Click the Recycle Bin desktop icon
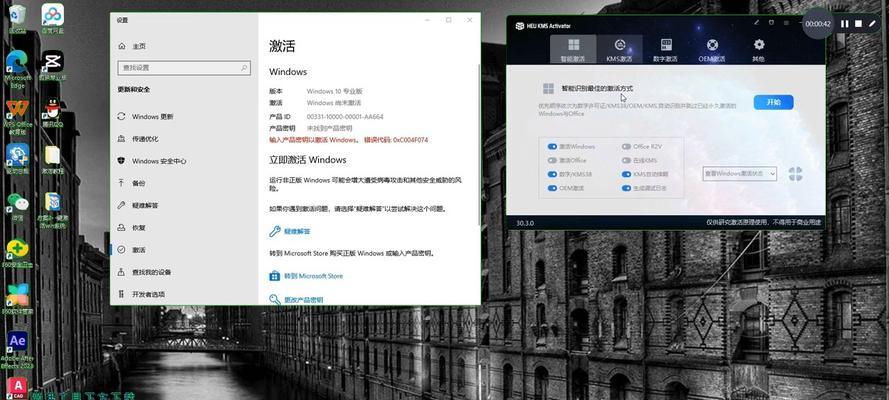 click(x=18, y=18)
